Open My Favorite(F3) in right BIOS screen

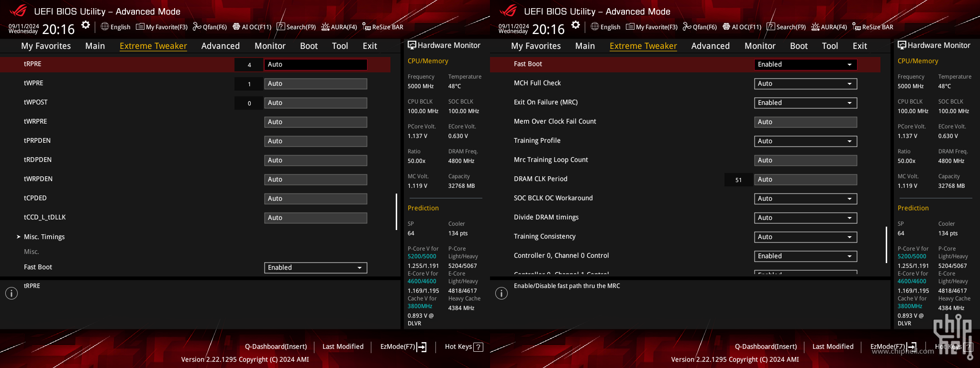[652, 27]
